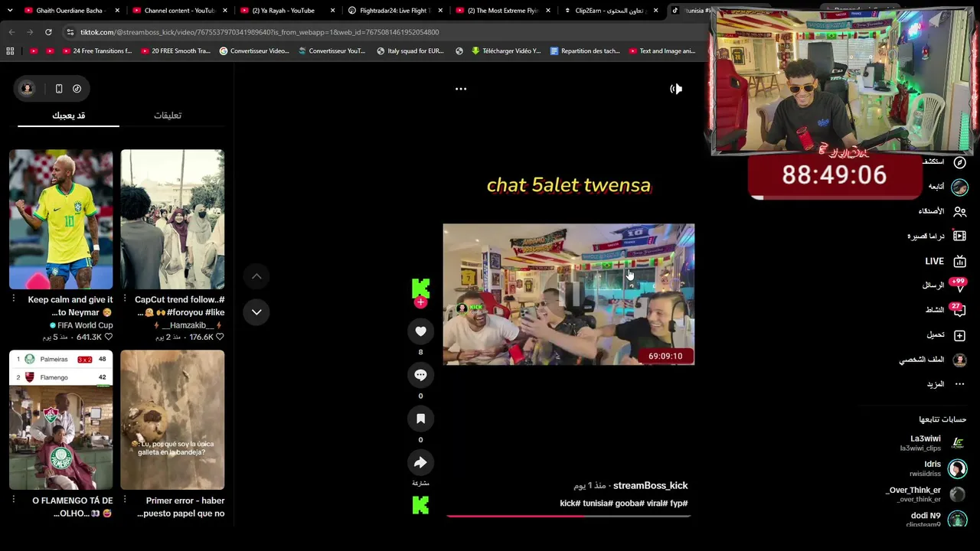This screenshot has width=980, height=551.
Task: Open the Chrome apps grid in bookmarks bar
Action: pyautogui.click(x=10, y=51)
